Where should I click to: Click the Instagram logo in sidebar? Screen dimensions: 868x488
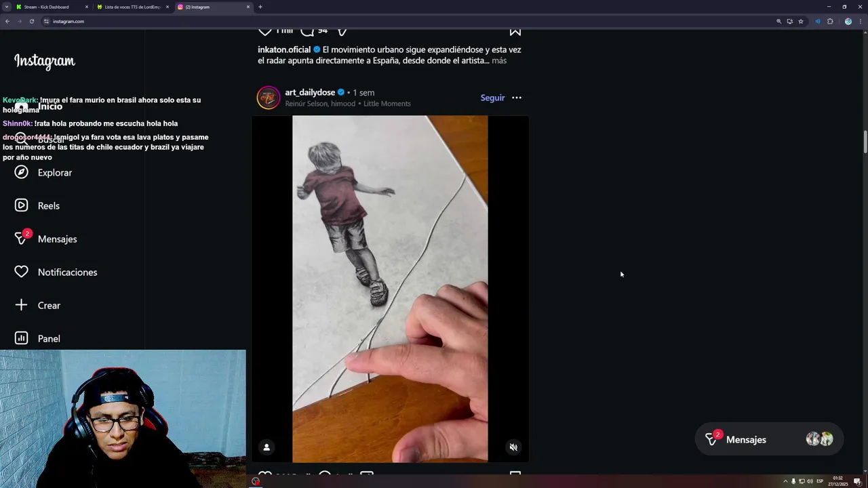[45, 61]
